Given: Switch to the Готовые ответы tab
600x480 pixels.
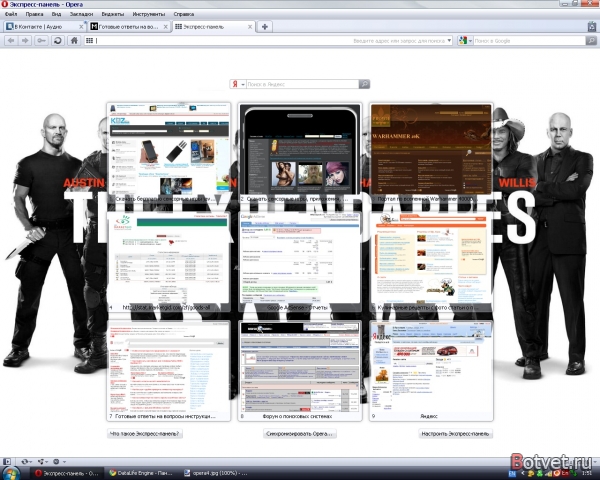Looking at the screenshot, I should tap(129, 27).
